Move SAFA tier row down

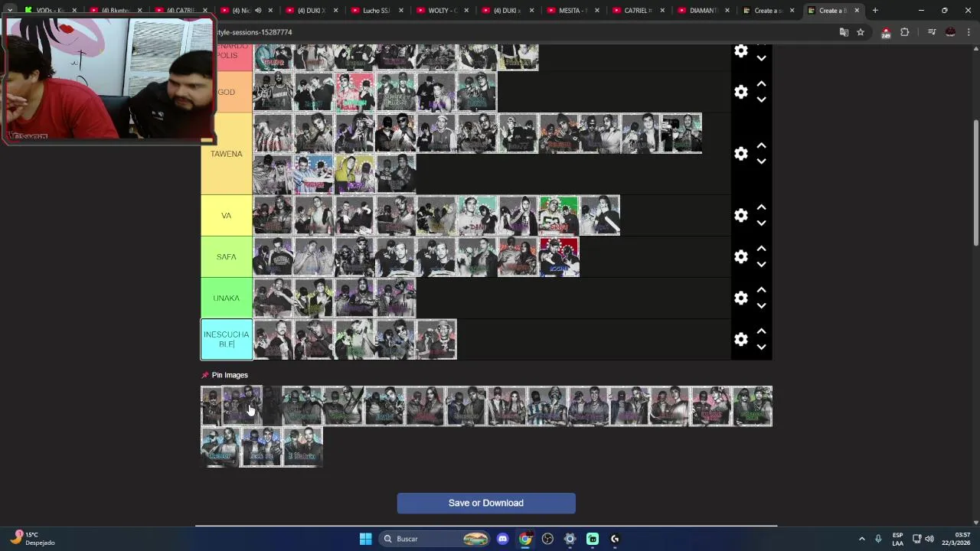click(x=761, y=265)
